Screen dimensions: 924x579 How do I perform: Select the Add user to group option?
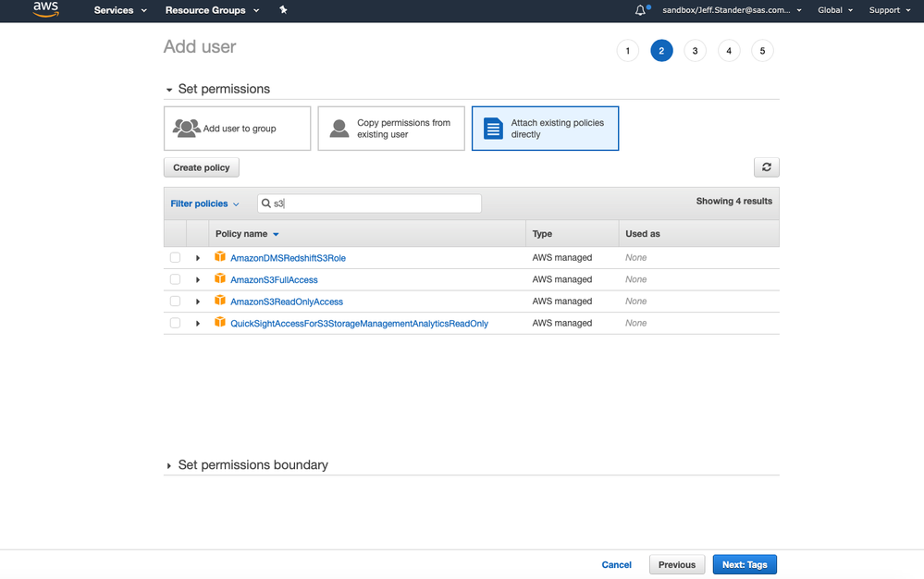[237, 129]
